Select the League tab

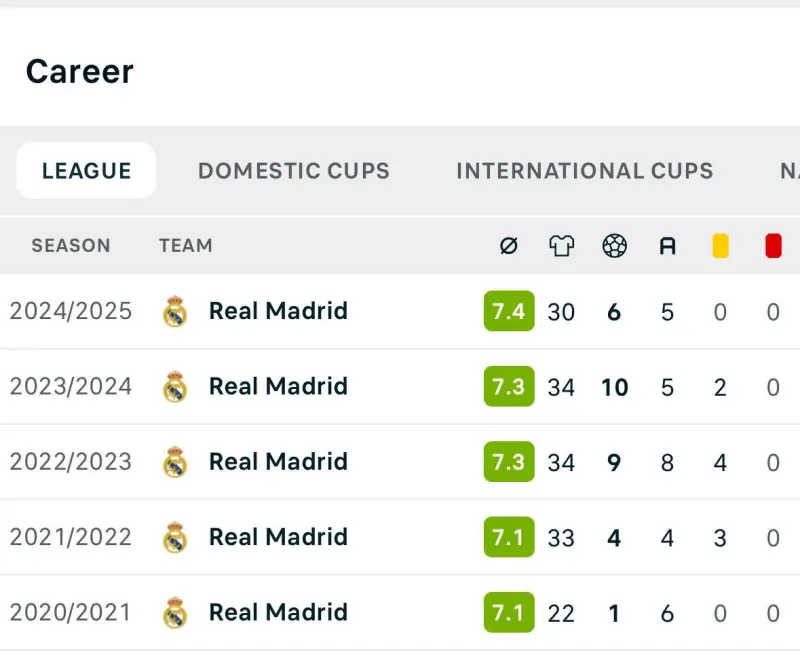click(86, 171)
